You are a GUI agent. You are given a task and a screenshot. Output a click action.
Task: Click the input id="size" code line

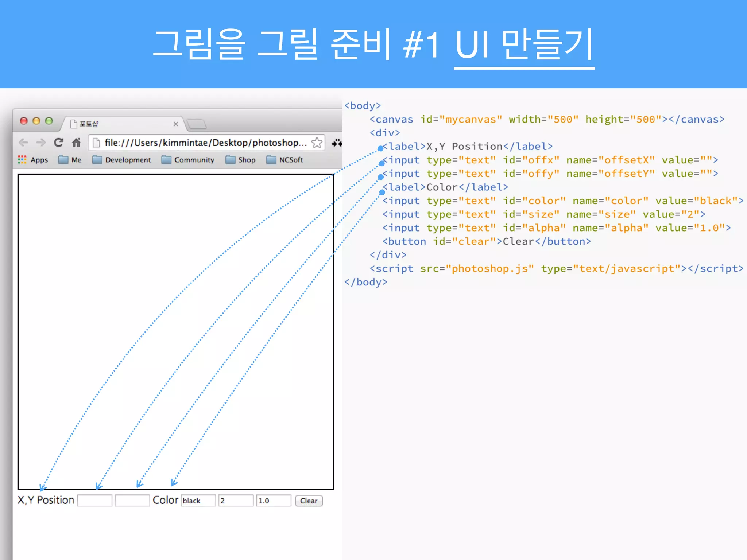point(544,214)
